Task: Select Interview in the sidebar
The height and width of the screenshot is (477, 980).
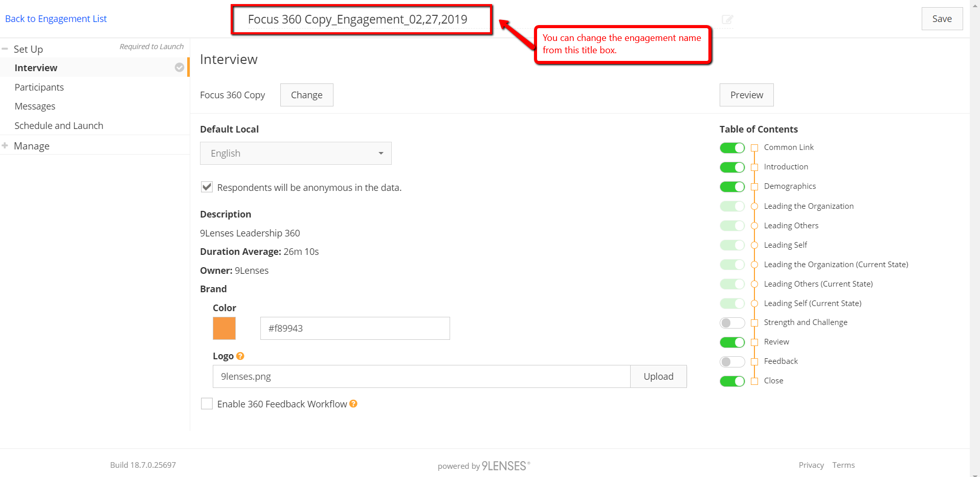Action: 95,68
